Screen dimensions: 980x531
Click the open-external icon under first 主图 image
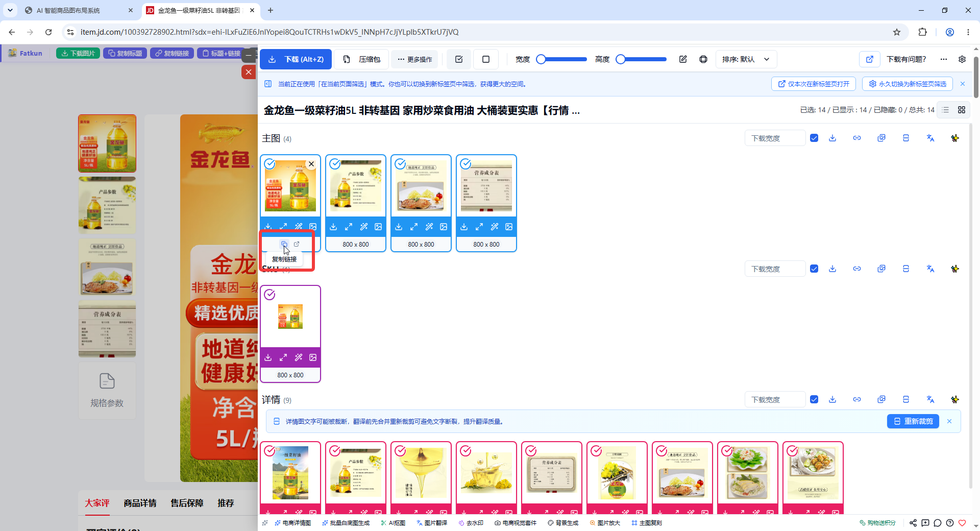pos(297,244)
